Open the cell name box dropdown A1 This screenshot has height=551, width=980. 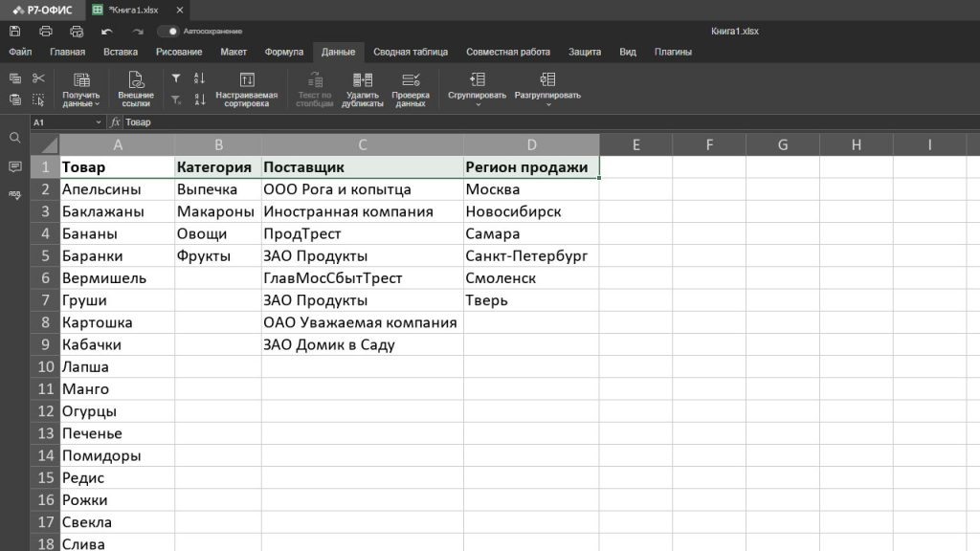coord(99,122)
